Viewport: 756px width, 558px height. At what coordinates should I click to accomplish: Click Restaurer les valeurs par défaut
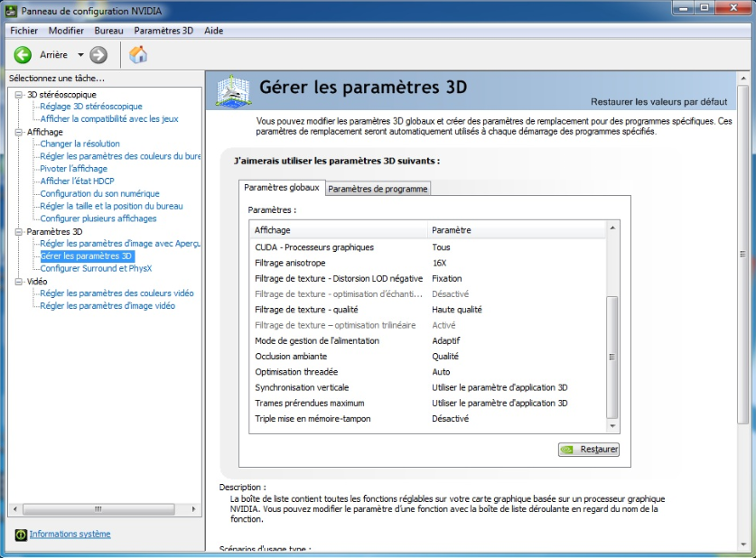[658, 102]
